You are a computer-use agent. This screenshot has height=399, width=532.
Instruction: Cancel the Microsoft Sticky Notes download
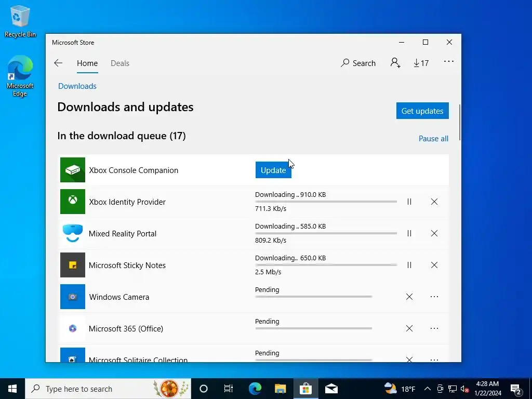434,265
